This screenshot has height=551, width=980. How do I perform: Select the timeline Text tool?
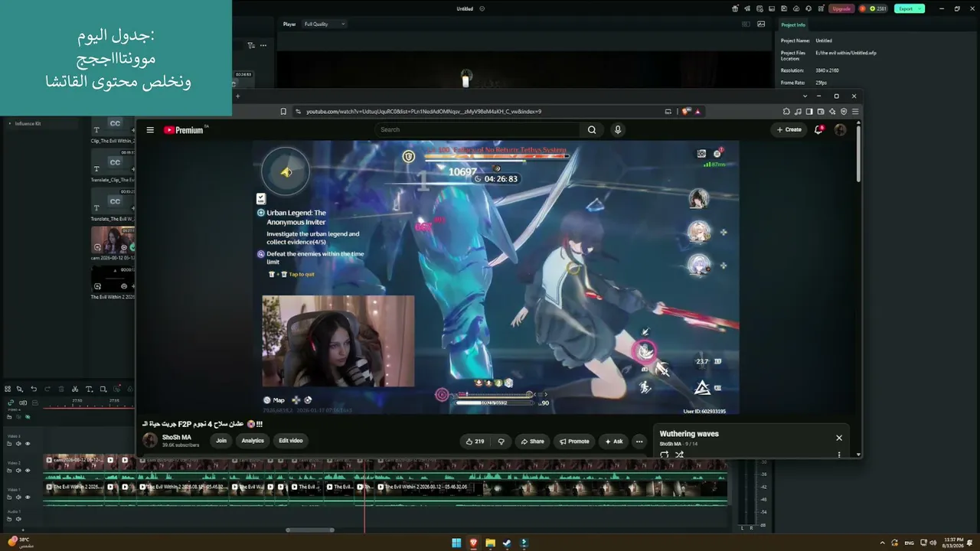(89, 389)
